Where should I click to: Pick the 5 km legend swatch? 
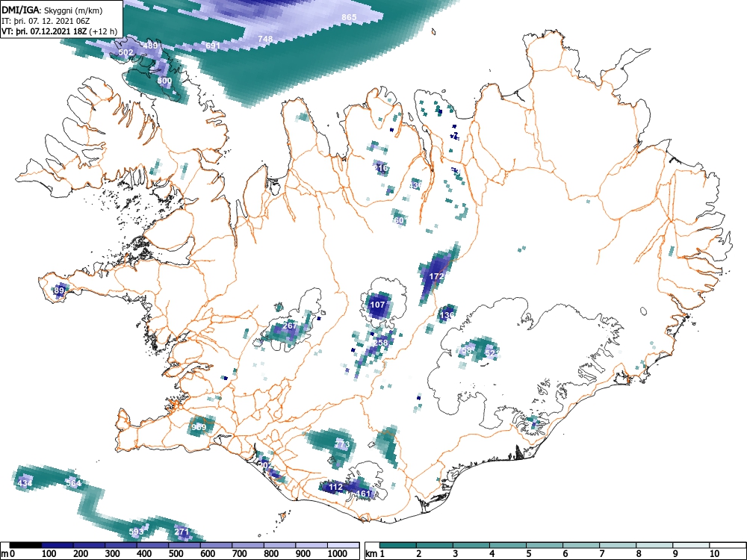[545, 545]
